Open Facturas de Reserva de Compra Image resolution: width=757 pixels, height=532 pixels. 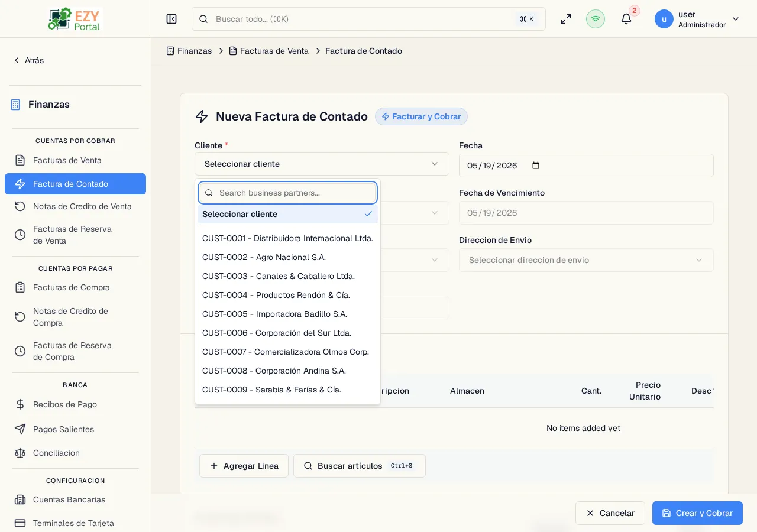tap(75, 351)
